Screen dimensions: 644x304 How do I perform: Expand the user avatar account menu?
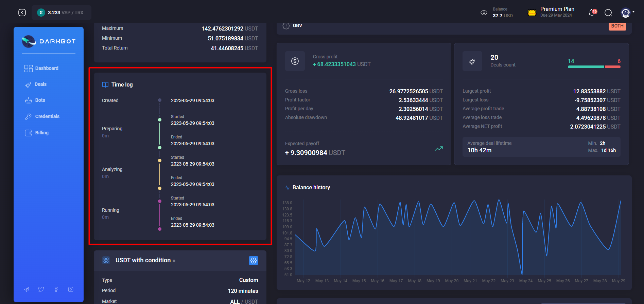click(x=626, y=13)
